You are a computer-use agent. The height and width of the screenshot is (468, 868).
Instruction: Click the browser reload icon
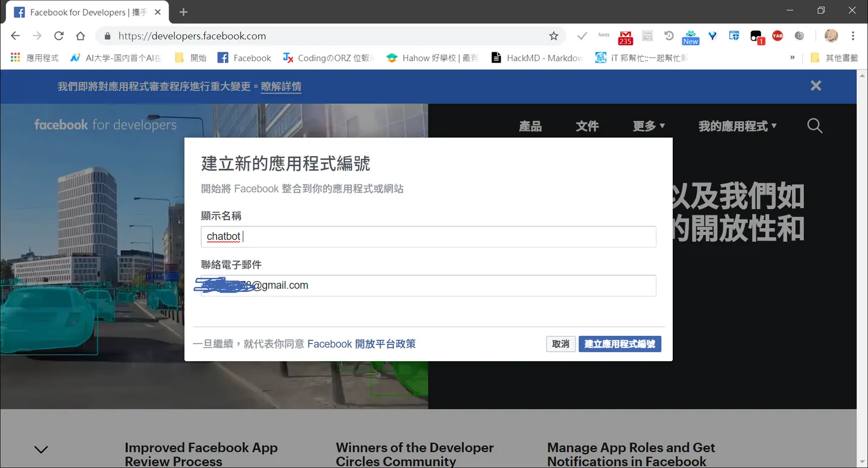point(58,36)
